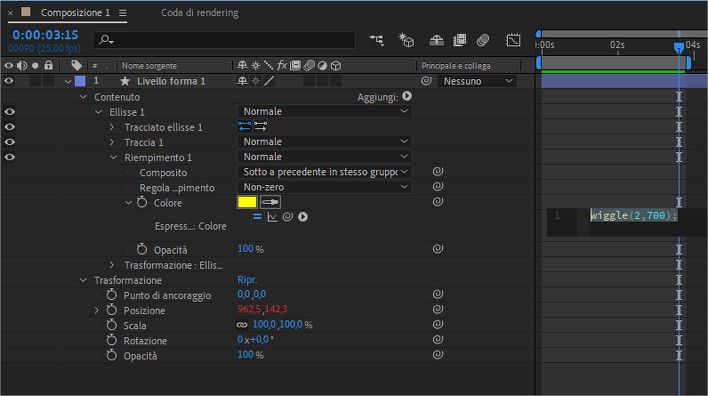This screenshot has width=708, height=396.
Task: Click the pick whip on the Rotazione row
Action: pyautogui.click(x=438, y=340)
